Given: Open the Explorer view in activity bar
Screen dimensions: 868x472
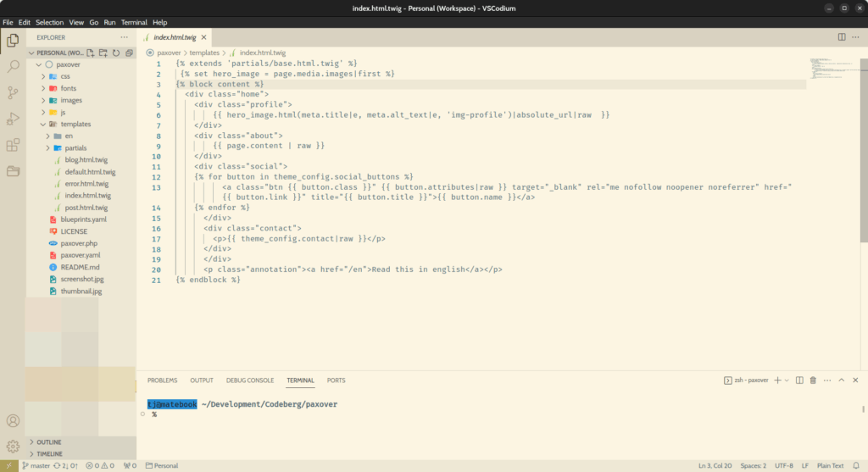Looking at the screenshot, I should (x=13, y=41).
